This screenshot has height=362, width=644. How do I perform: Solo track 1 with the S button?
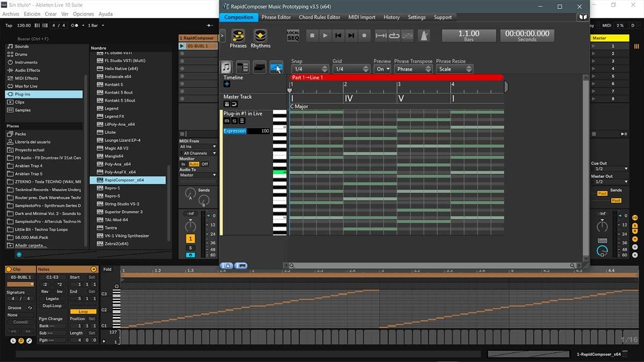(x=191, y=248)
